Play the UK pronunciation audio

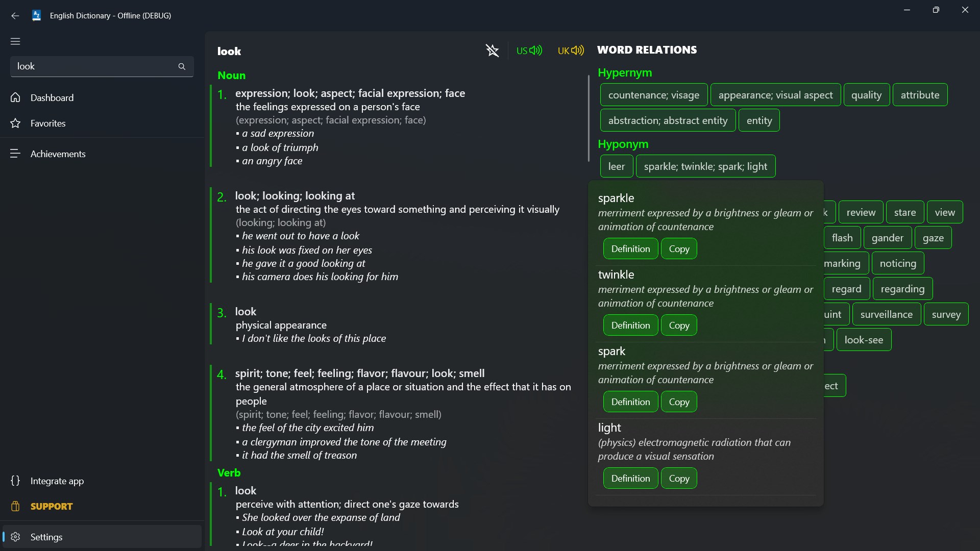click(570, 51)
